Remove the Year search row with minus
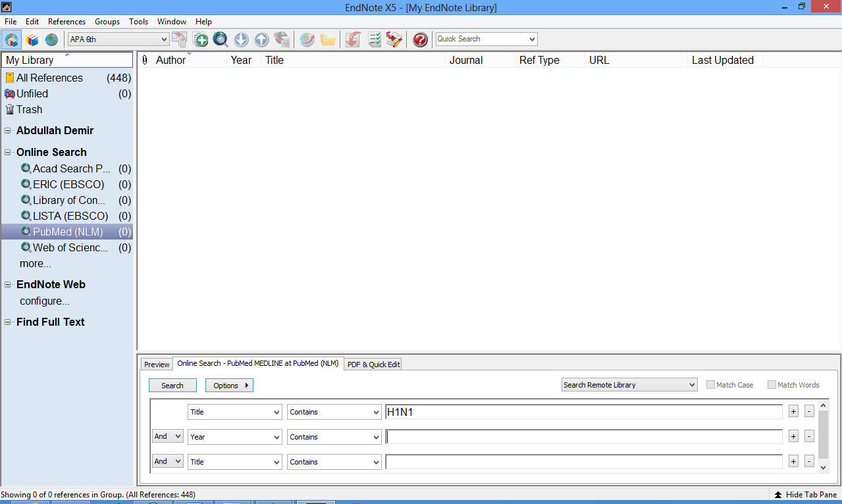Image resolution: width=842 pixels, height=504 pixels. coord(809,436)
